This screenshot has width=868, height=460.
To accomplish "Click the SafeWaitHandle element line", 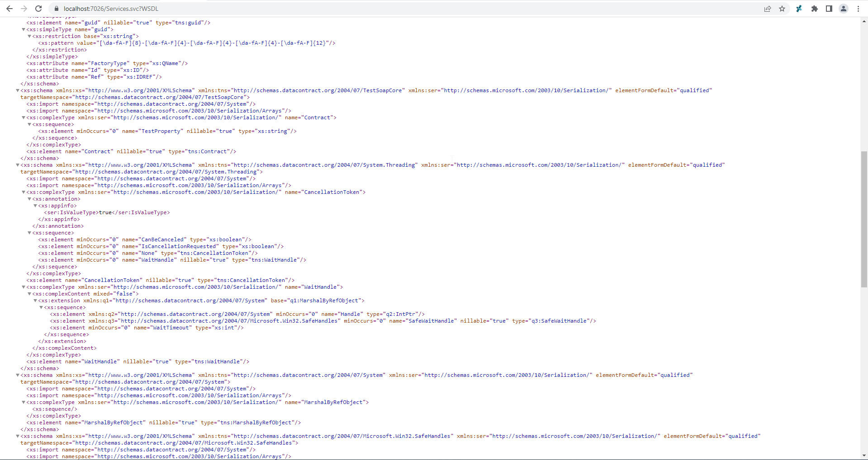I will coord(323,321).
